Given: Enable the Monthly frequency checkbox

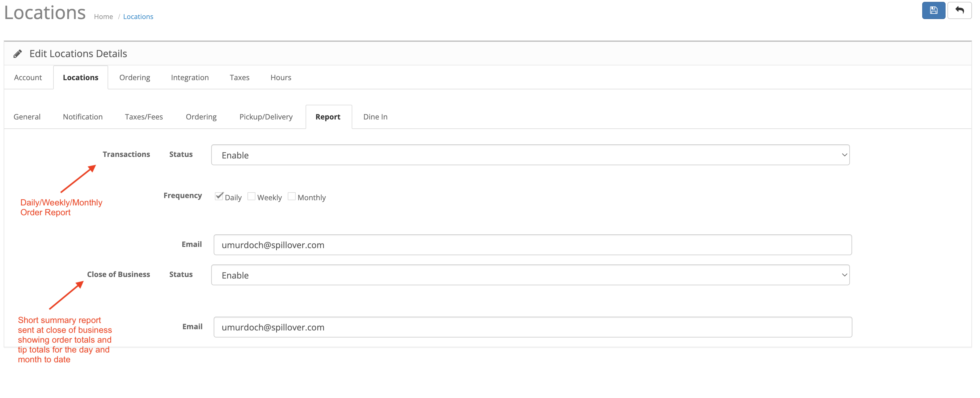Looking at the screenshot, I should click(291, 196).
